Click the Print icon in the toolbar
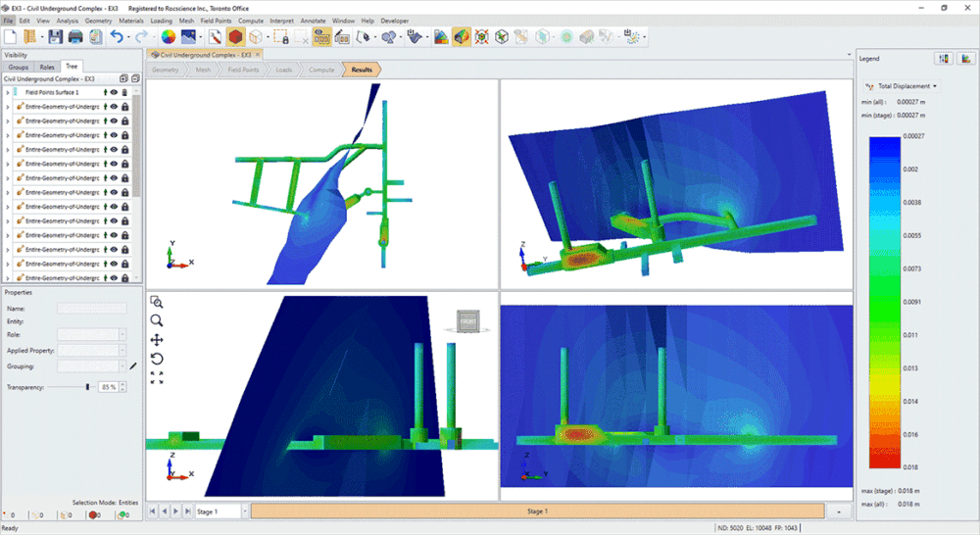 75,37
